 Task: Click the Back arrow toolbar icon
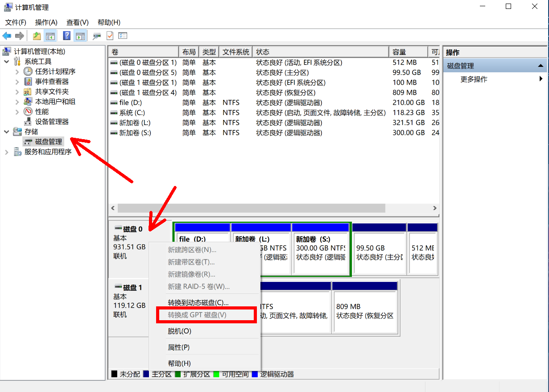click(x=7, y=36)
